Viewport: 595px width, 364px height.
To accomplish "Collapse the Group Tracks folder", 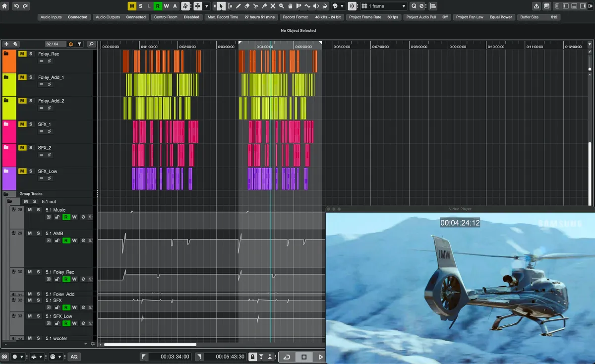I will pos(7,194).
